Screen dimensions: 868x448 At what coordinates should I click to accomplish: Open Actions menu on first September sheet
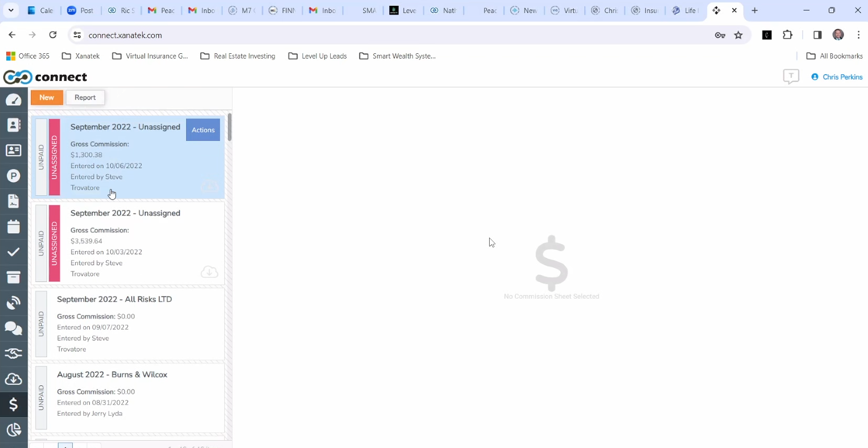203,130
